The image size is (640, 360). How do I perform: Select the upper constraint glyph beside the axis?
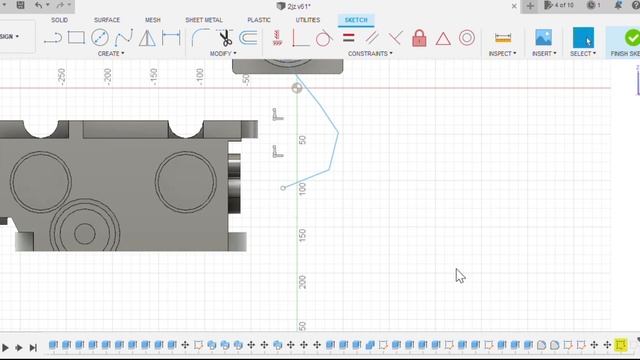278,114
